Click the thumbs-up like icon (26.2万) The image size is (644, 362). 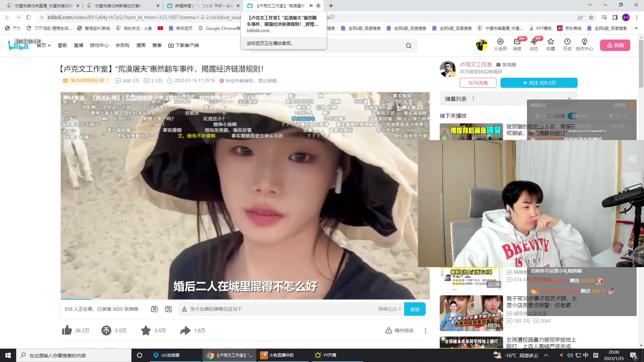(x=67, y=330)
